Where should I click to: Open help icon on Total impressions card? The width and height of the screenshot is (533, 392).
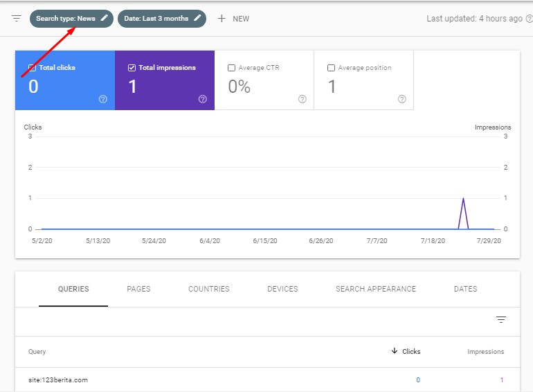[x=203, y=99]
